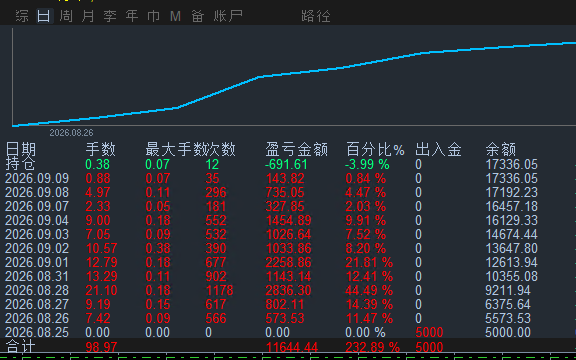The image size is (576, 360).
Task: Switch to the 月 monthly tab
Action: [88, 16]
